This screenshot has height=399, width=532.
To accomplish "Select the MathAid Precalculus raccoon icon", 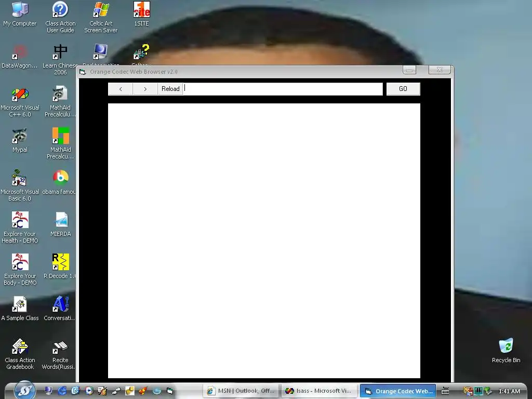I will 60,102.
